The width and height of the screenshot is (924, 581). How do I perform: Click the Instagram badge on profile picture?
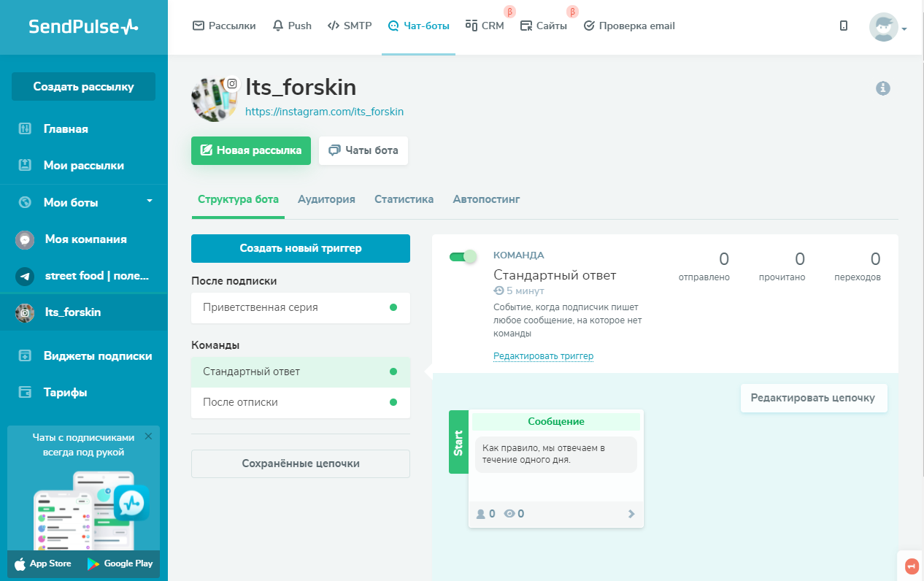pyautogui.click(x=232, y=84)
